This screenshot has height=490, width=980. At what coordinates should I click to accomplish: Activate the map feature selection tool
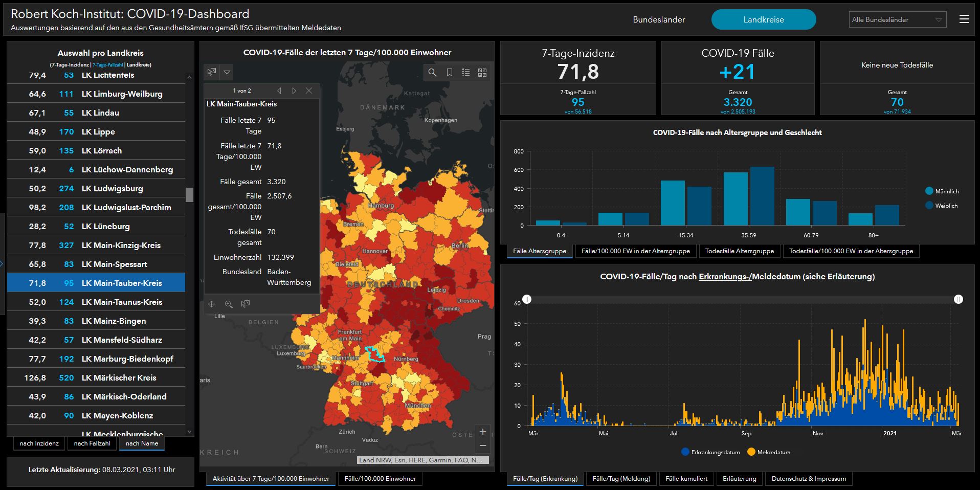click(x=212, y=72)
